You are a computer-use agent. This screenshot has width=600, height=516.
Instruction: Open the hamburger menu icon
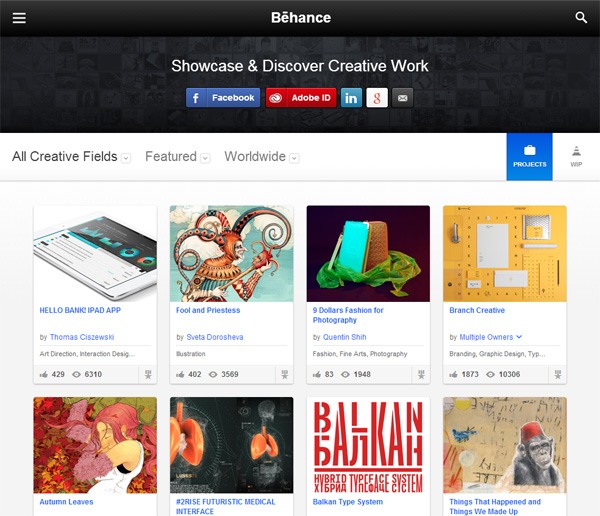19,18
